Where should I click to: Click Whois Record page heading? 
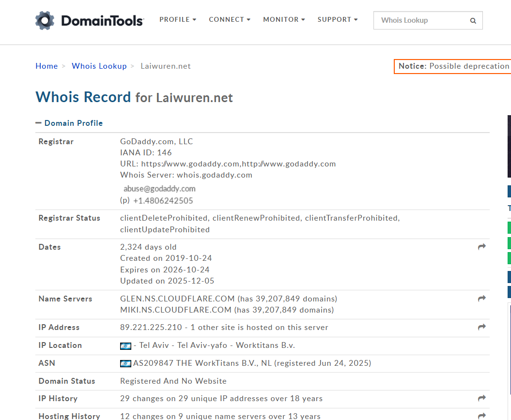coord(134,97)
